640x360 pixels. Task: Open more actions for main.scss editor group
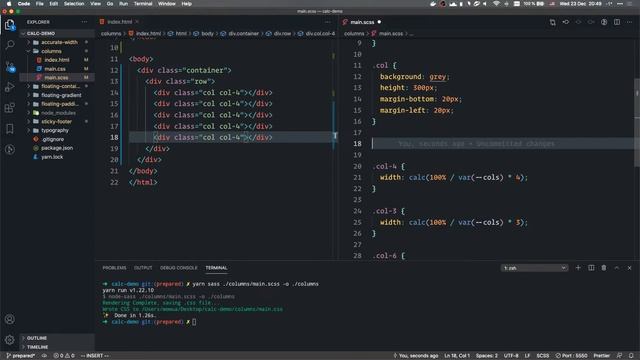(629, 22)
